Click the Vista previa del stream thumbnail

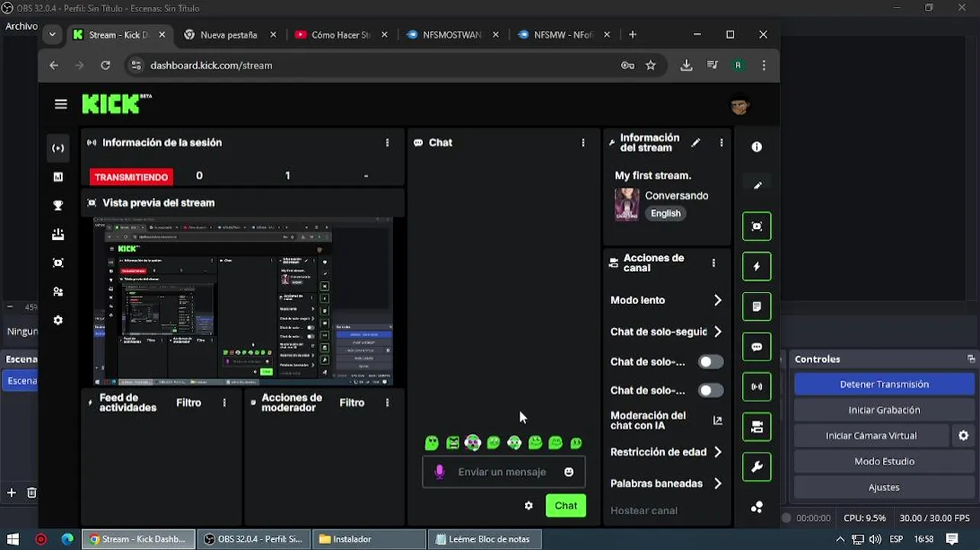[243, 302]
